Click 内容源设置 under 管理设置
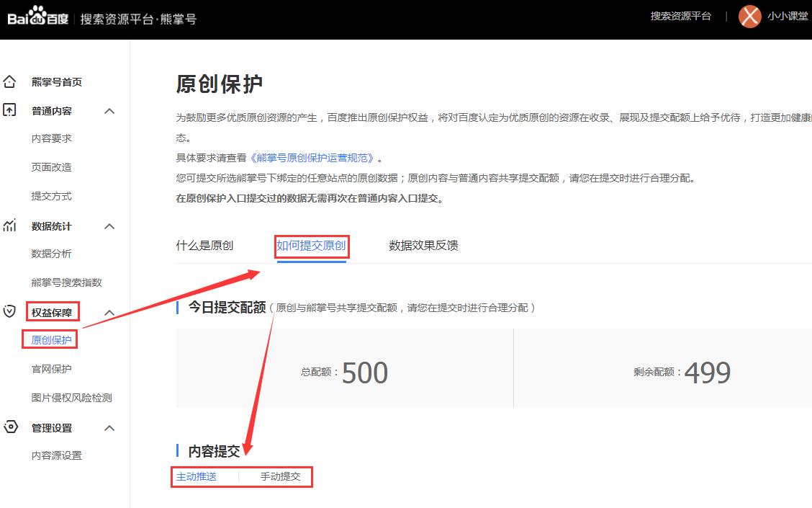812x508 pixels. [56, 455]
